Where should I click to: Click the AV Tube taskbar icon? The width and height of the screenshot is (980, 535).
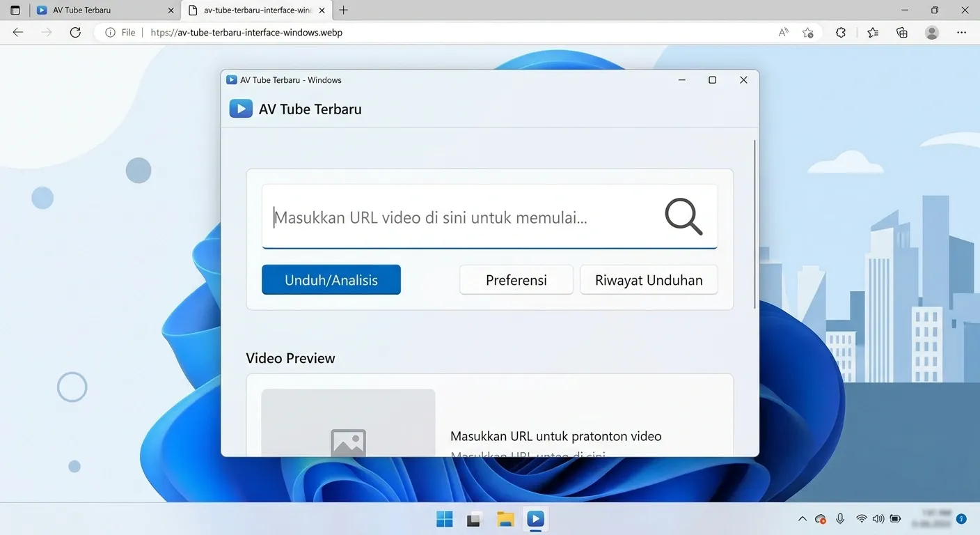click(x=535, y=519)
